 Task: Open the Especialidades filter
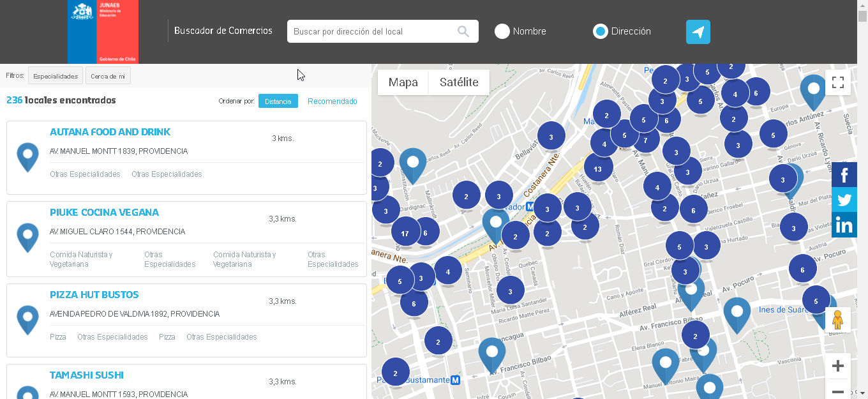coord(56,76)
